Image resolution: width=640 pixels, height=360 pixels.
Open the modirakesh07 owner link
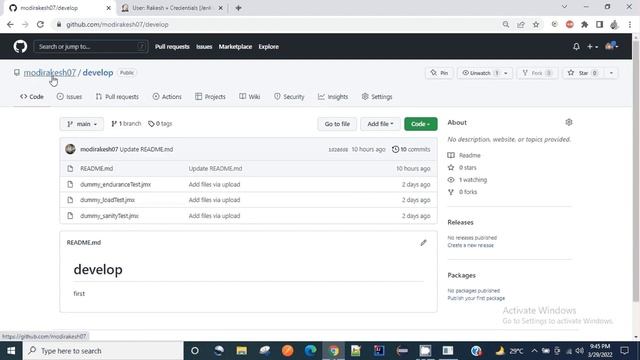tap(49, 73)
